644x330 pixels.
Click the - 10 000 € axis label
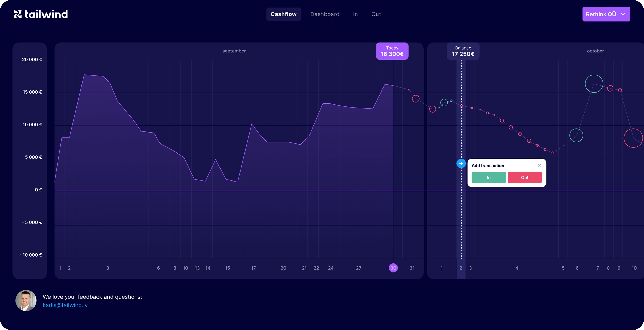tap(31, 255)
